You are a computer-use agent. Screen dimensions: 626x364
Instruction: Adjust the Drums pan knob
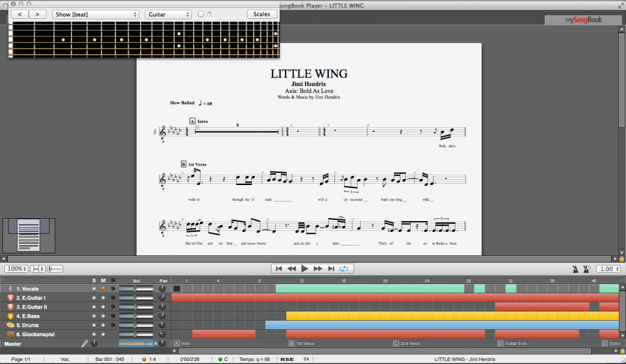(162, 325)
